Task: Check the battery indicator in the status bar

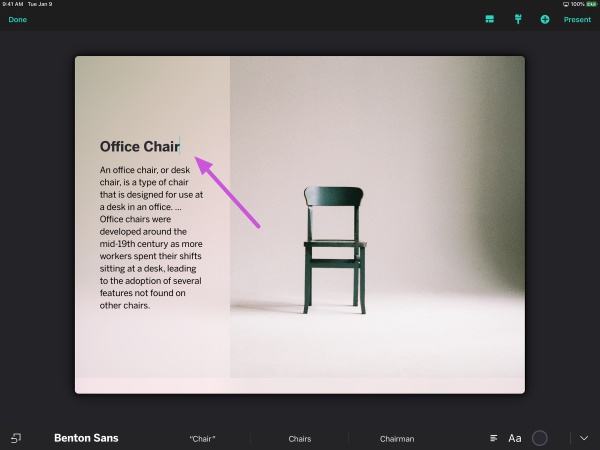Action: pos(592,4)
